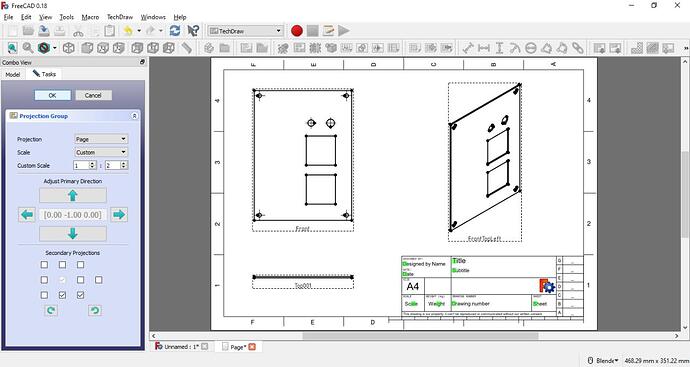
Task: Click the refresh recompute icon
Action: pyautogui.click(x=175, y=30)
